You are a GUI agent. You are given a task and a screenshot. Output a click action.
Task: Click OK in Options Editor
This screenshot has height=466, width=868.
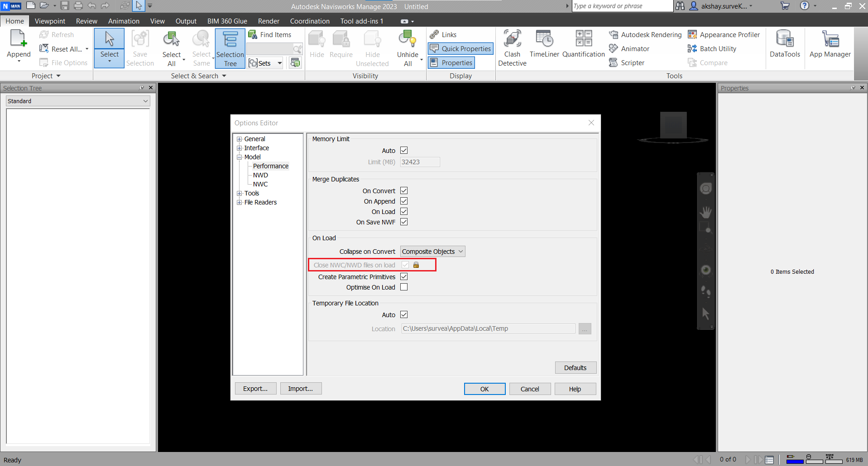(484, 389)
